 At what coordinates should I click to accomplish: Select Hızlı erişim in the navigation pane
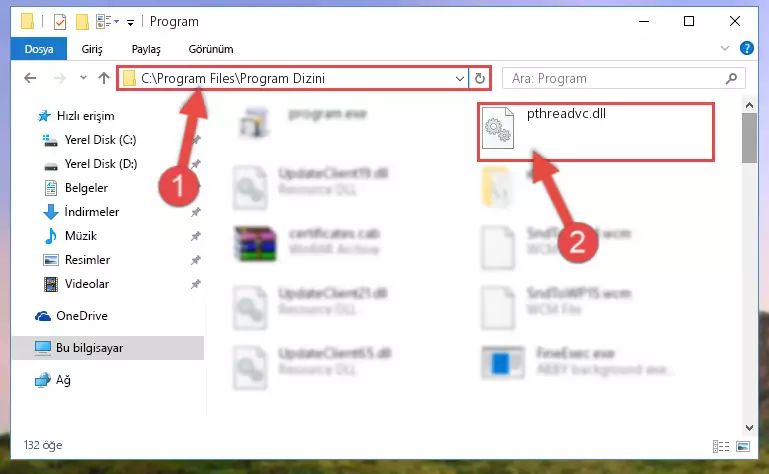pyautogui.click(x=85, y=116)
